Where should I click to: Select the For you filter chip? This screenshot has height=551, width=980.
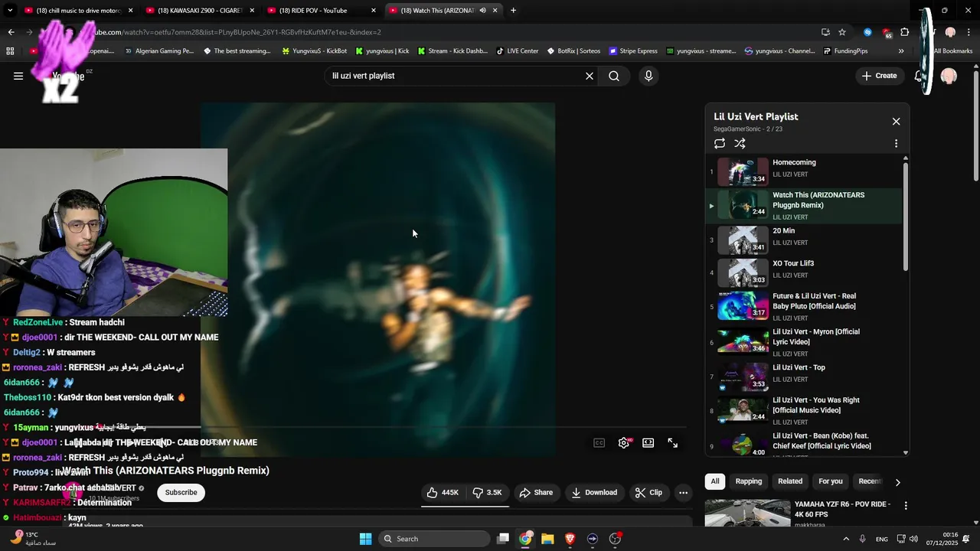(831, 481)
